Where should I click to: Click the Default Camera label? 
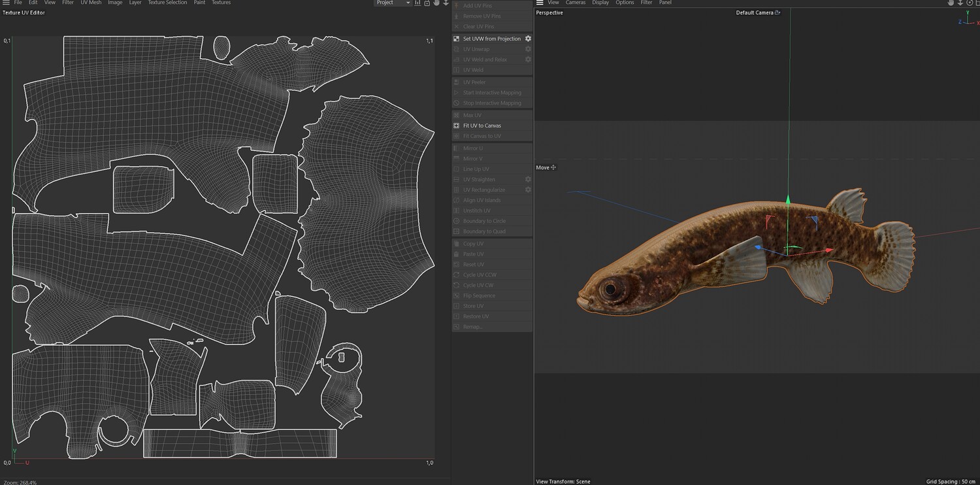coord(755,12)
